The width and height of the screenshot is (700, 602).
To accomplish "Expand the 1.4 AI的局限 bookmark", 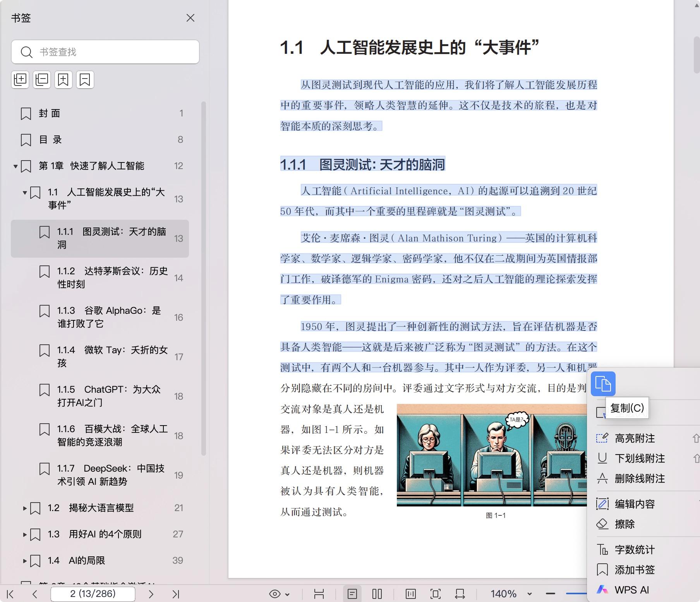I will tap(25, 561).
